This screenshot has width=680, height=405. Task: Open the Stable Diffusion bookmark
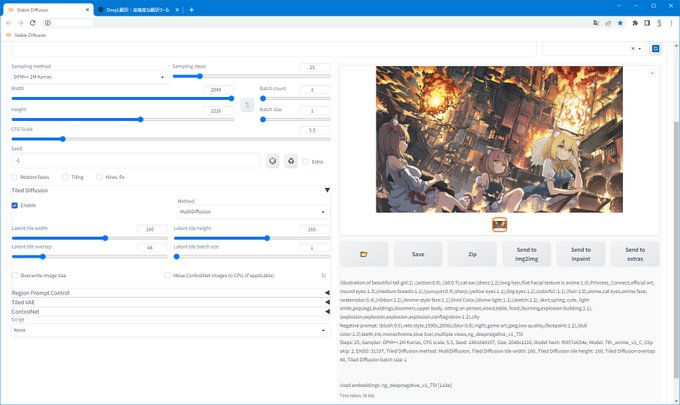(x=26, y=35)
